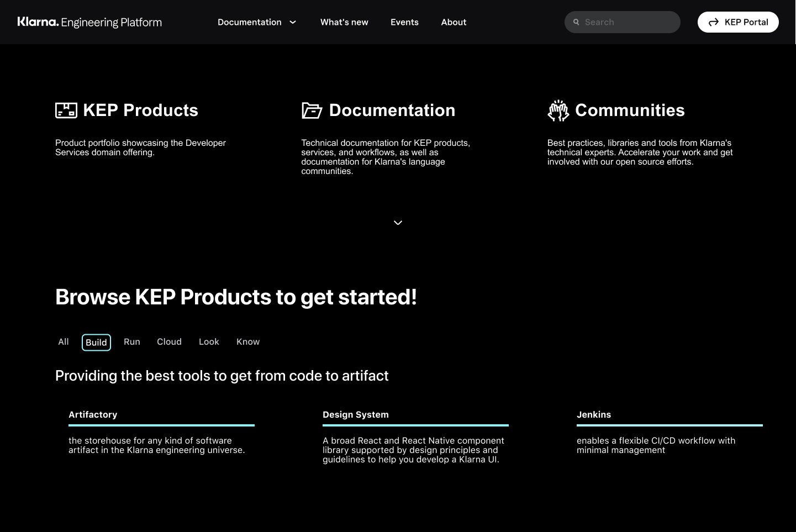Click "Technical documentation for KEP products" description
The image size is (796, 532).
click(386, 157)
